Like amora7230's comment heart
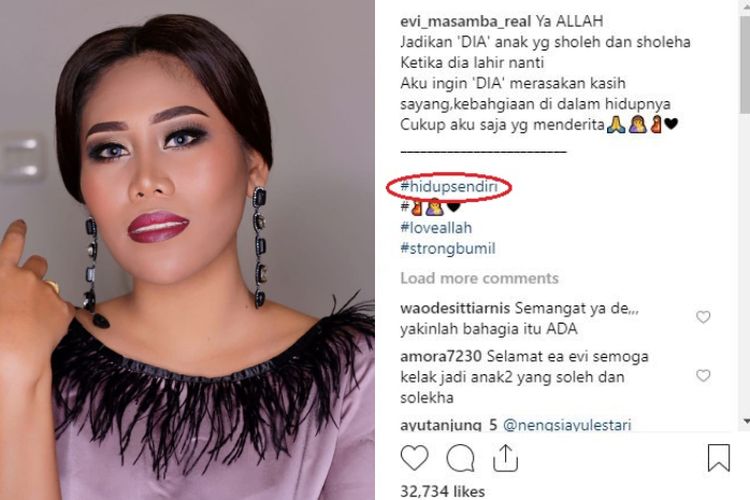The height and width of the screenshot is (500, 750). pos(703,376)
